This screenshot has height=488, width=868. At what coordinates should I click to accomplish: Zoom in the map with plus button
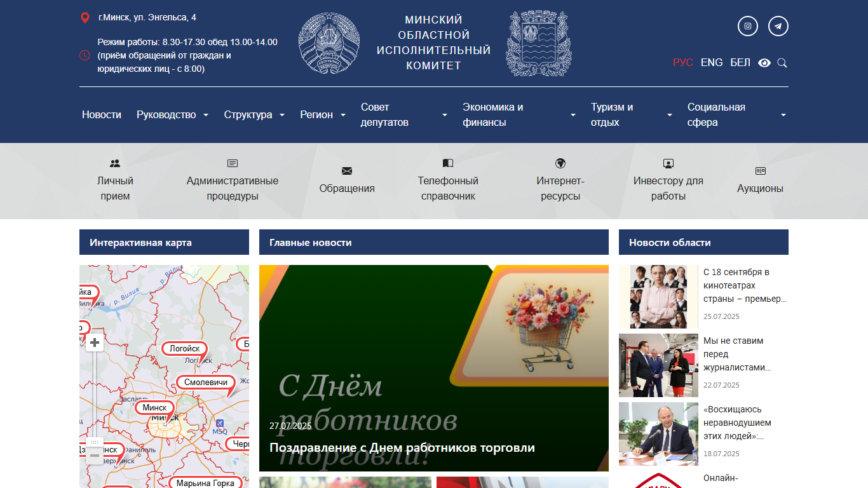[x=95, y=343]
